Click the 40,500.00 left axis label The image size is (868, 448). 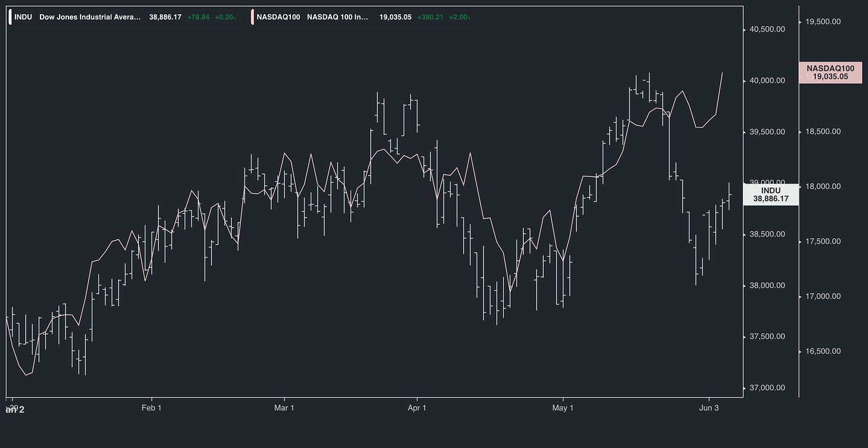tap(767, 29)
